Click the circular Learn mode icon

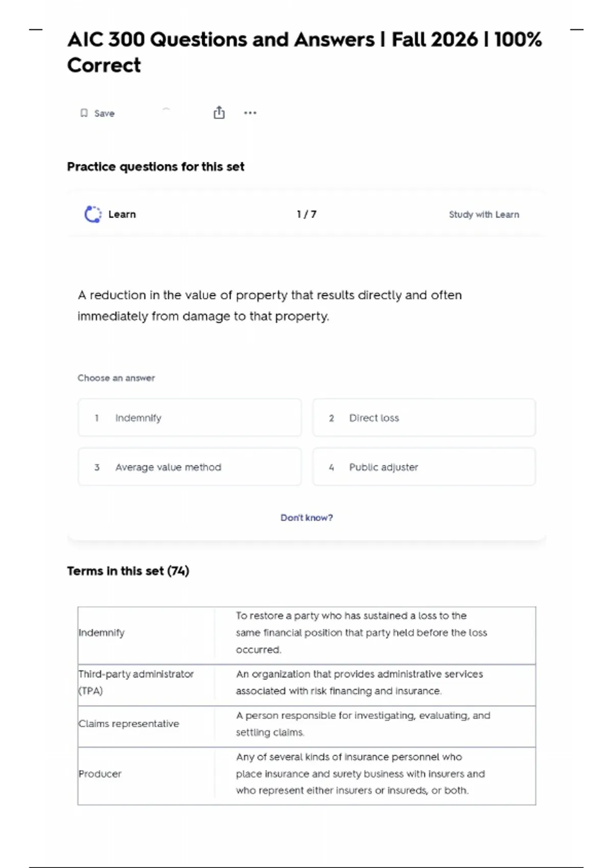(x=93, y=214)
